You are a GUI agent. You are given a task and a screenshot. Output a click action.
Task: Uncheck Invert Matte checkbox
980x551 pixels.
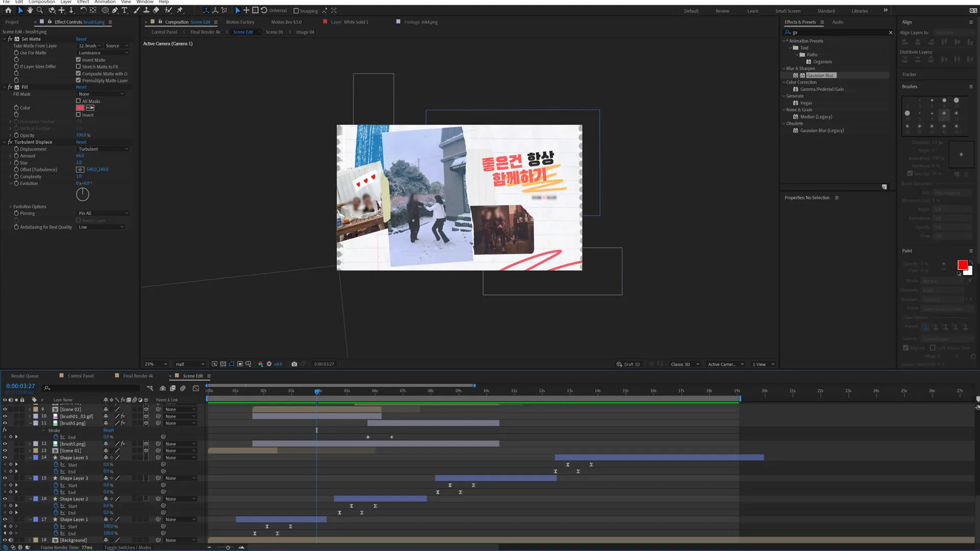79,60
